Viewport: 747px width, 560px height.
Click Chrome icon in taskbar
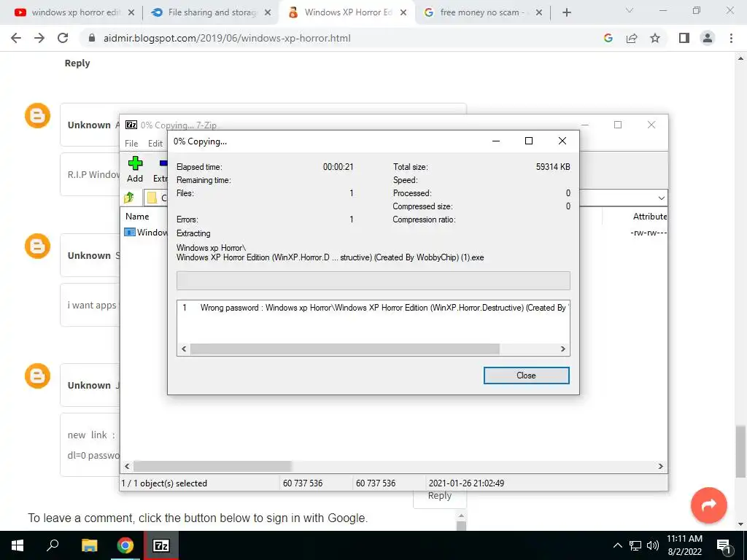click(x=125, y=545)
